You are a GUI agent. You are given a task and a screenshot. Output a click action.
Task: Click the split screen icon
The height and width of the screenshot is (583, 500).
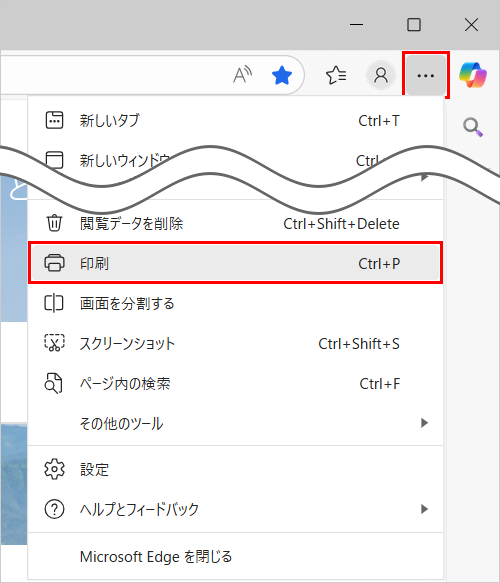tap(54, 303)
